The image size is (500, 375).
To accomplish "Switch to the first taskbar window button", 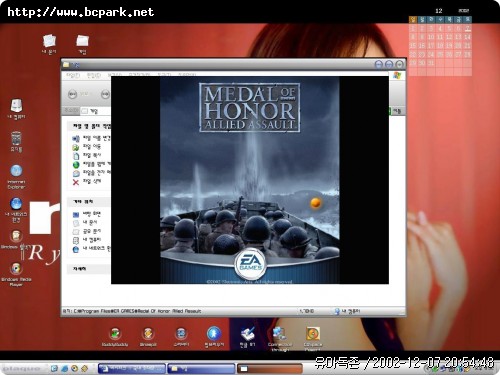I will 132,368.
